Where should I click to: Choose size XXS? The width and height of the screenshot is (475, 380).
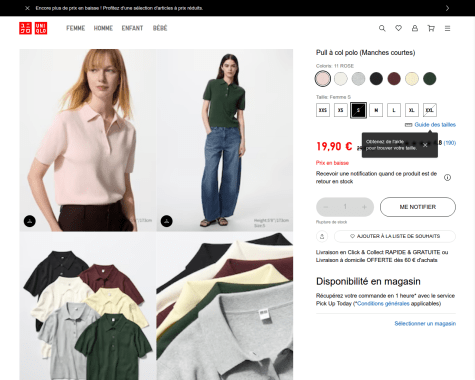(x=323, y=110)
